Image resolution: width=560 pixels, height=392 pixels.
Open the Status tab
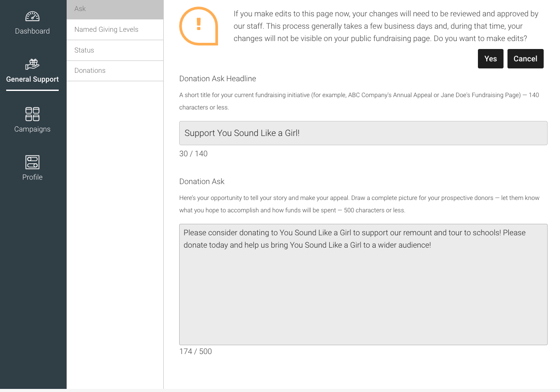pyautogui.click(x=115, y=50)
